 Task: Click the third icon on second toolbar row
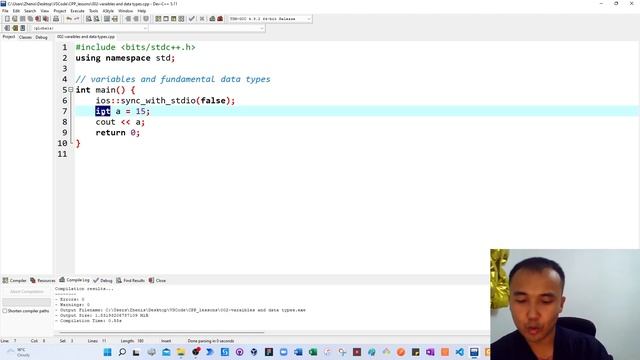point(22,28)
